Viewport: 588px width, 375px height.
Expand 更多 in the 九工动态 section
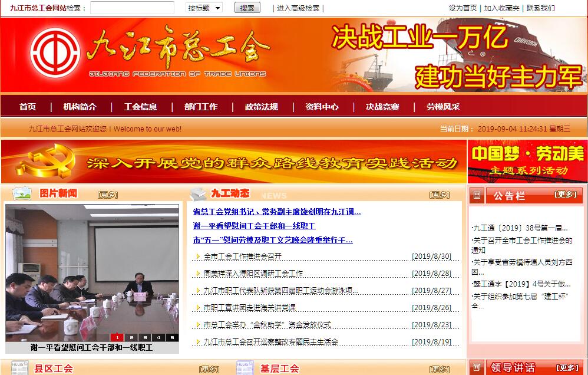439,195
